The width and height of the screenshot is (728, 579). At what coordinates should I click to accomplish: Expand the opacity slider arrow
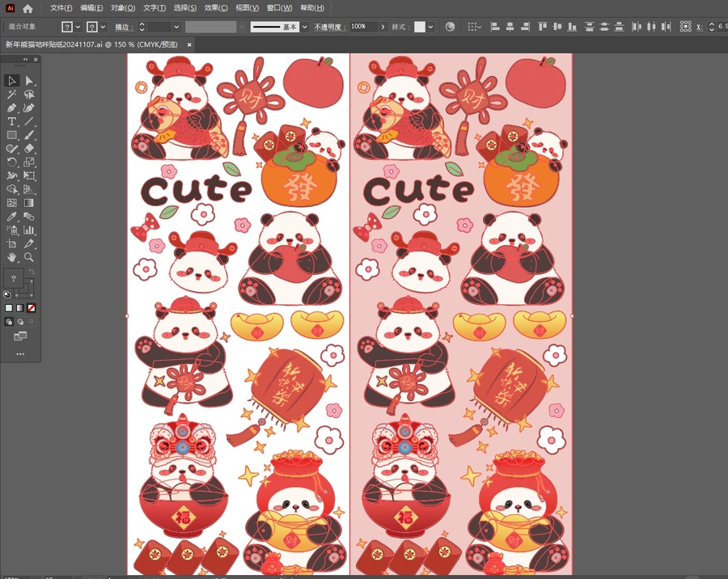[383, 27]
